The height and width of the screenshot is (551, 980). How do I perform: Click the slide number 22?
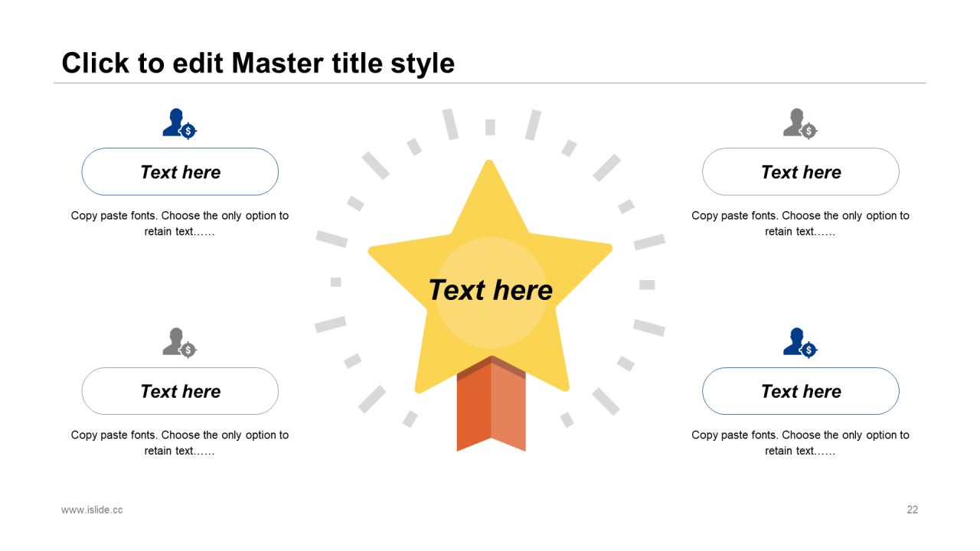pos(913,510)
